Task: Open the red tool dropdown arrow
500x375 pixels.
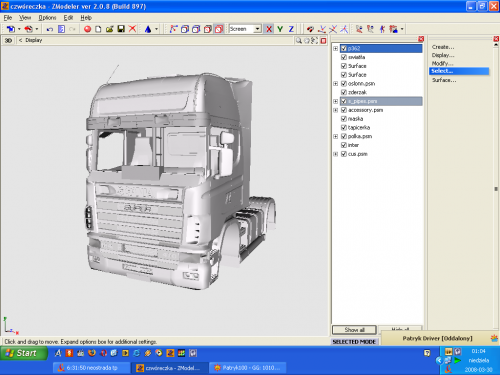Action: pos(37,29)
